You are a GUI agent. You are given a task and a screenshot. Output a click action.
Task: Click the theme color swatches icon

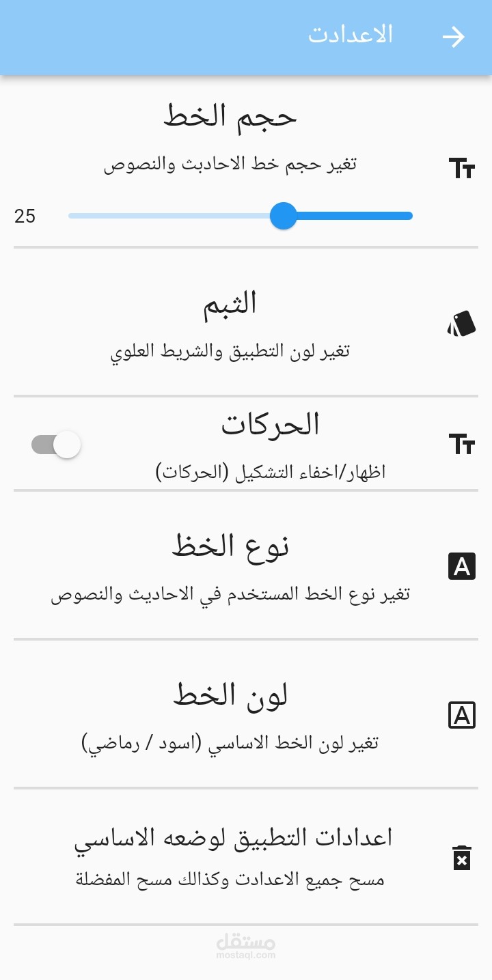(x=462, y=324)
